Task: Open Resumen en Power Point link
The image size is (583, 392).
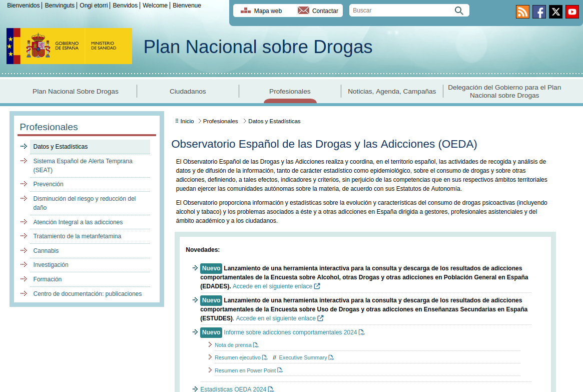Action: tap(245, 371)
